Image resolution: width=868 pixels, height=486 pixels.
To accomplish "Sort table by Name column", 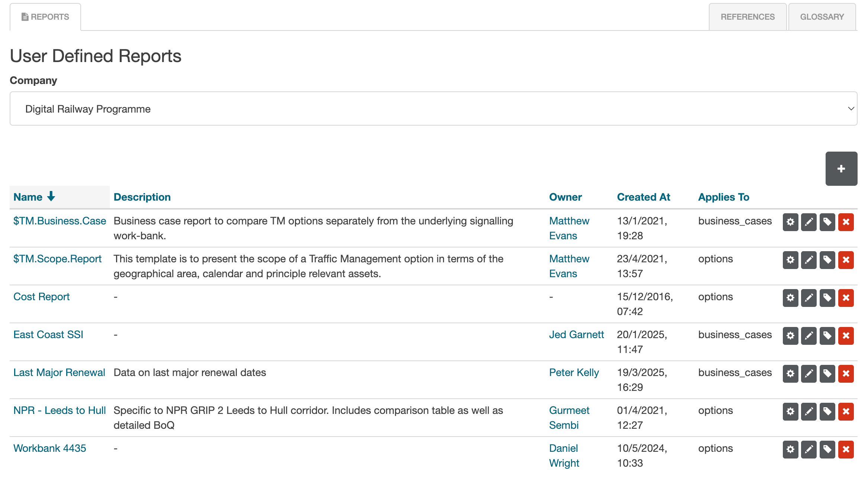I will 28,197.
